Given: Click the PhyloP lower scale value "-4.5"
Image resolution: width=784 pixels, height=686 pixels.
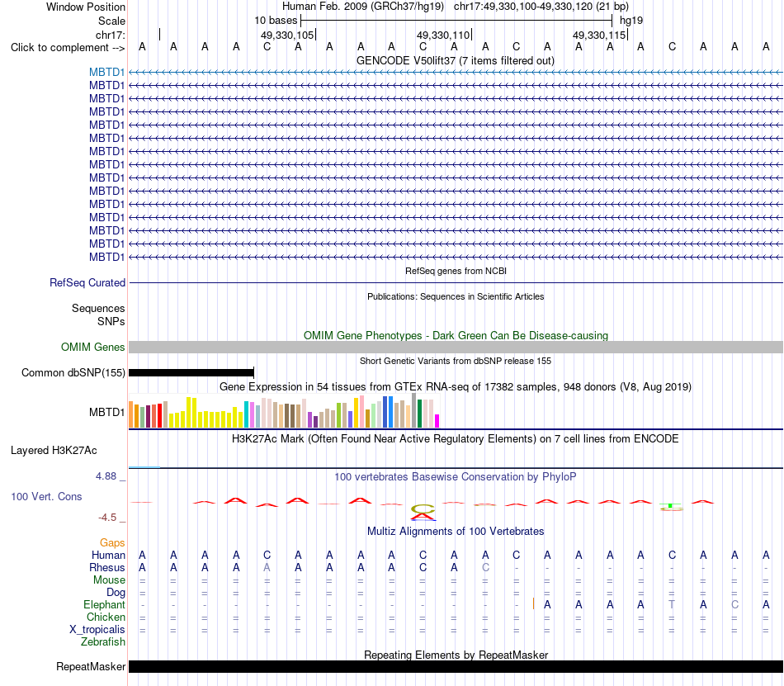Looking at the screenshot, I should pos(107,517).
